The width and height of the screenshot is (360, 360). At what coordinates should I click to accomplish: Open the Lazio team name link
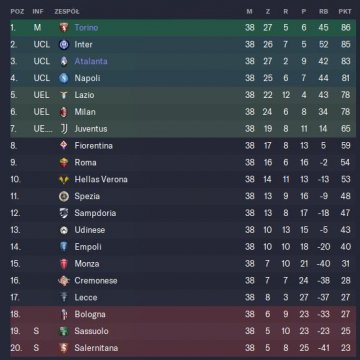coord(84,95)
